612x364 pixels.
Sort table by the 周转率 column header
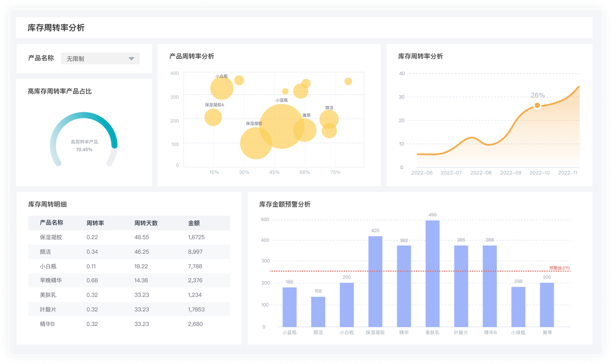(95, 223)
